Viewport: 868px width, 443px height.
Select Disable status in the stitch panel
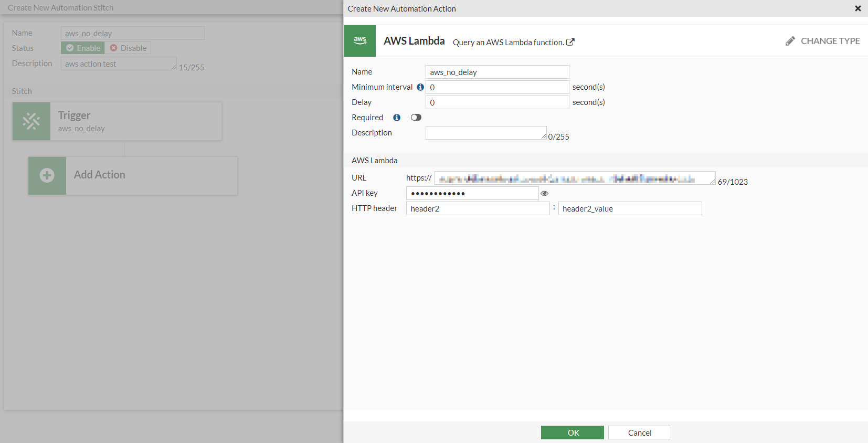click(128, 48)
